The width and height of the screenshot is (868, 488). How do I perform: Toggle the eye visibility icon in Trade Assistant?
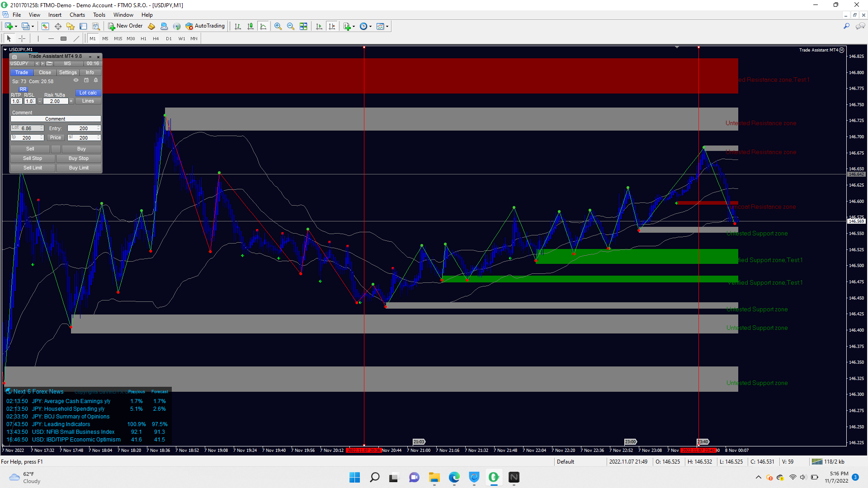[x=76, y=80]
